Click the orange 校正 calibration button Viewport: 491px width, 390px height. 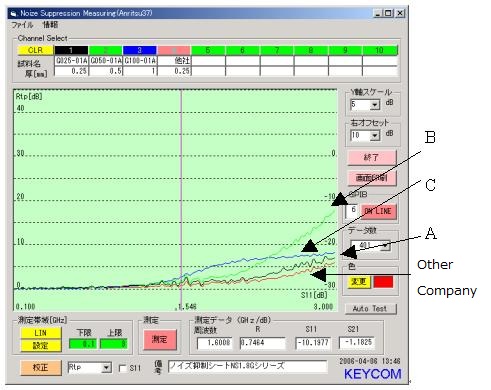click(41, 368)
